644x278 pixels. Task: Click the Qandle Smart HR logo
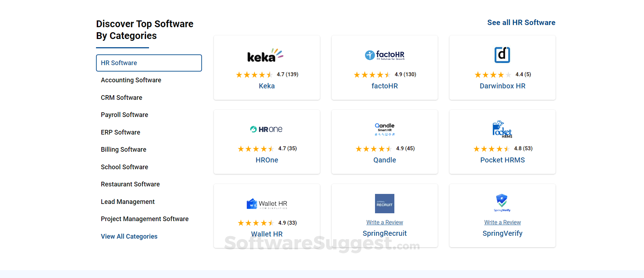point(385,129)
